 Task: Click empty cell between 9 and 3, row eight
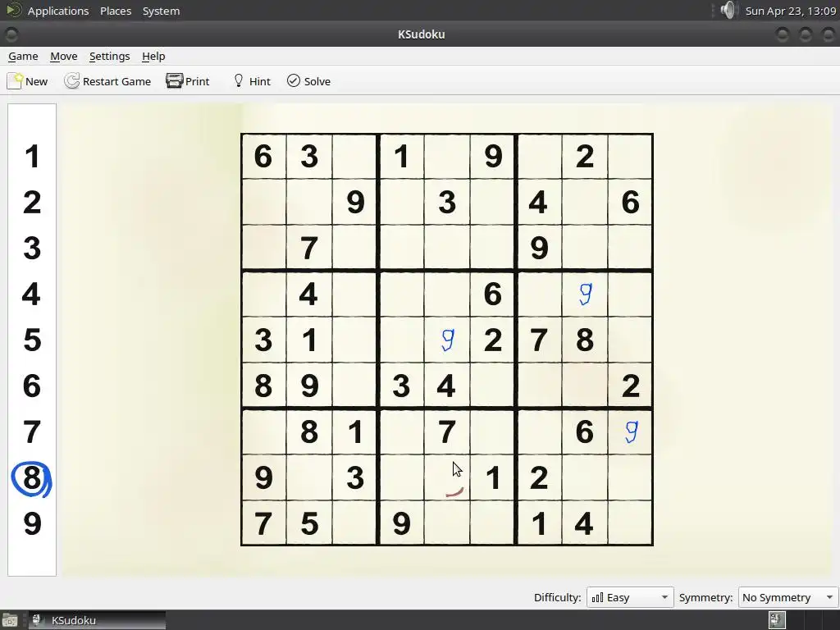pos(309,477)
